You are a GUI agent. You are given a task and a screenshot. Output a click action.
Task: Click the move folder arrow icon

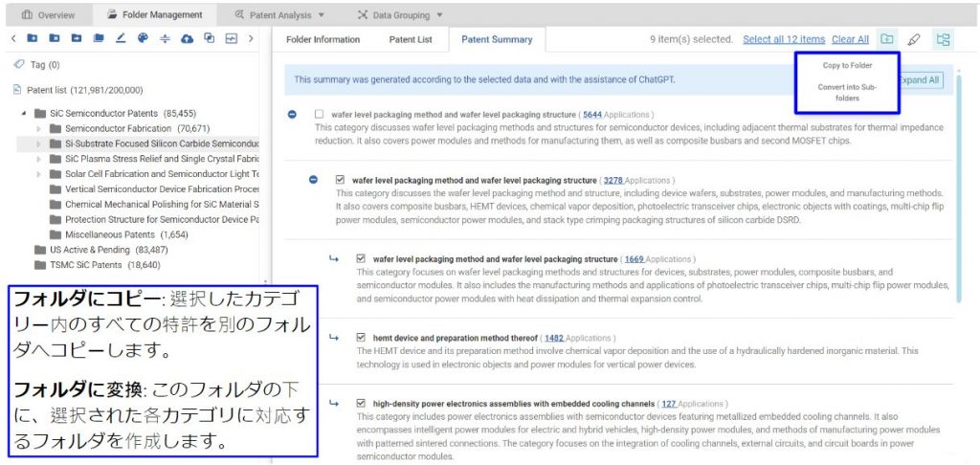77,38
